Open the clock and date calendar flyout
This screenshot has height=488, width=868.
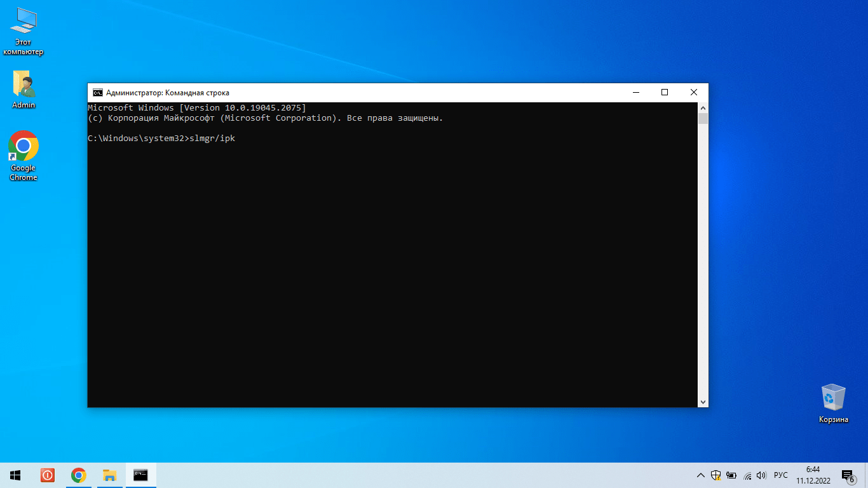click(812, 475)
